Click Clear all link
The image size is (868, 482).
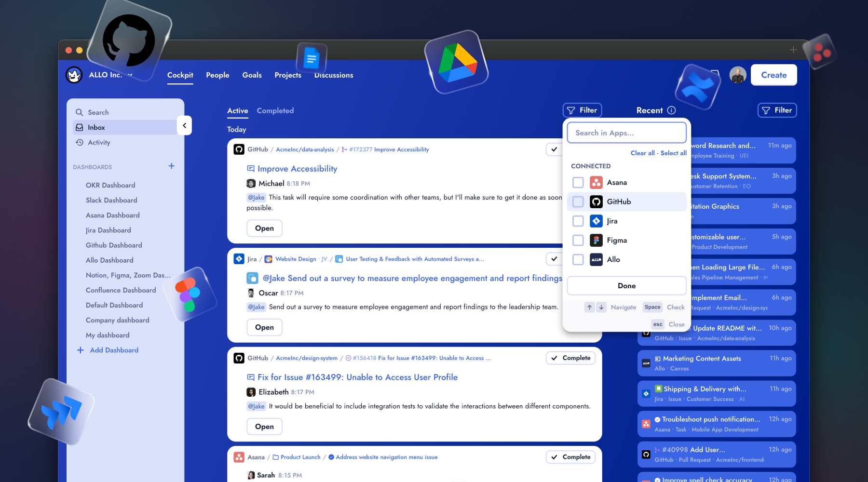[x=642, y=153]
